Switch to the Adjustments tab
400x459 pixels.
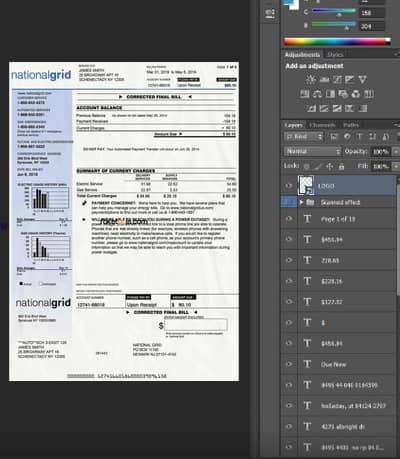click(x=302, y=55)
